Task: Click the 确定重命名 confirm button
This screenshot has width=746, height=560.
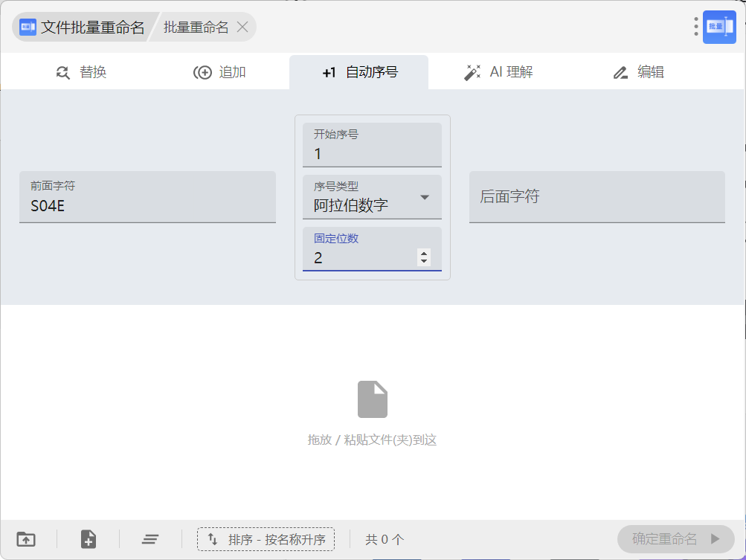Action: 675,539
